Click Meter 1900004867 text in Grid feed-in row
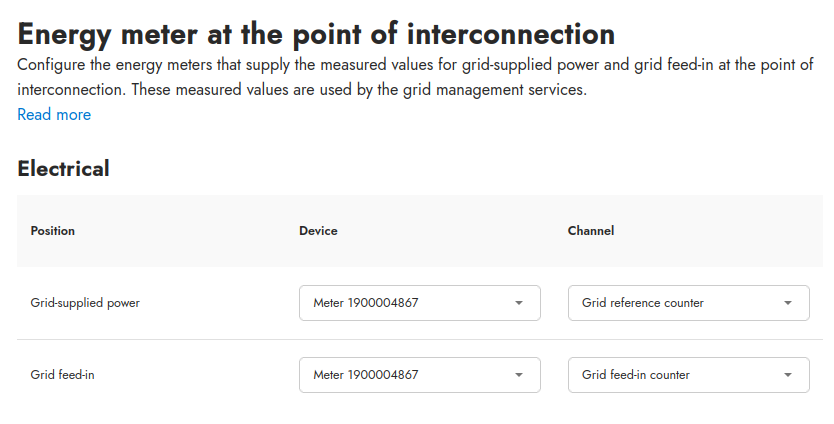Image resolution: width=834 pixels, height=424 pixels. 365,375
